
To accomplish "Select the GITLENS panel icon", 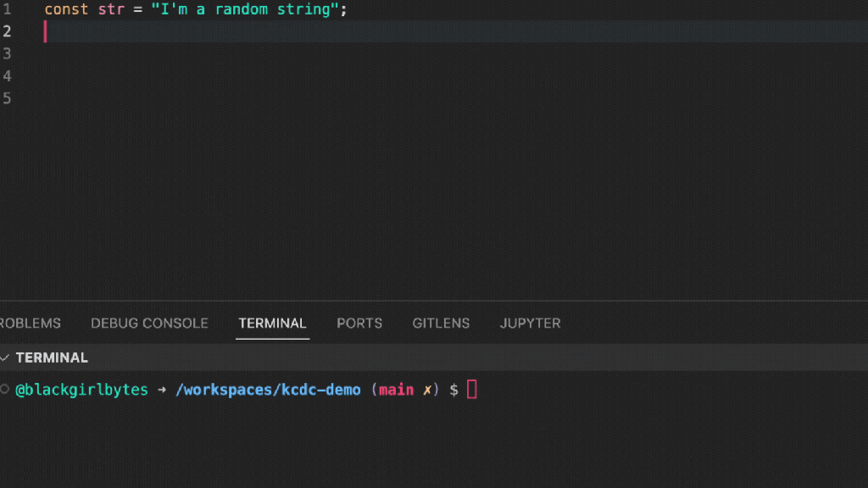I will 441,323.
